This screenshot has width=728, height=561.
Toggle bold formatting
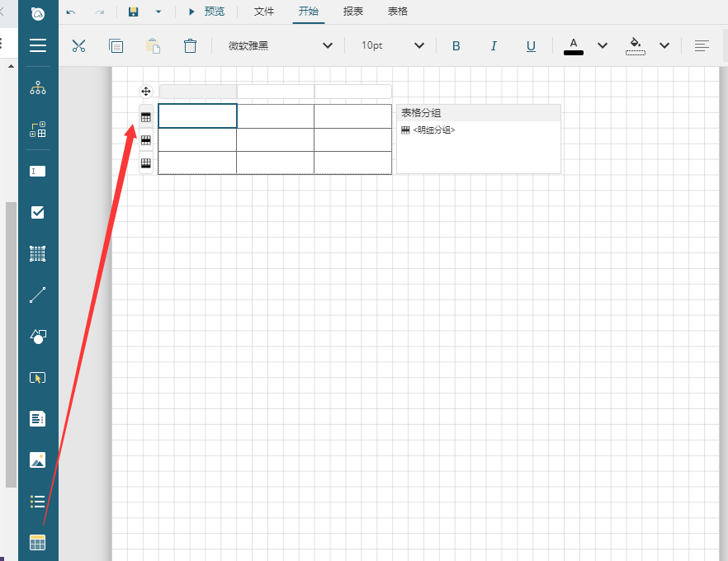click(x=456, y=45)
